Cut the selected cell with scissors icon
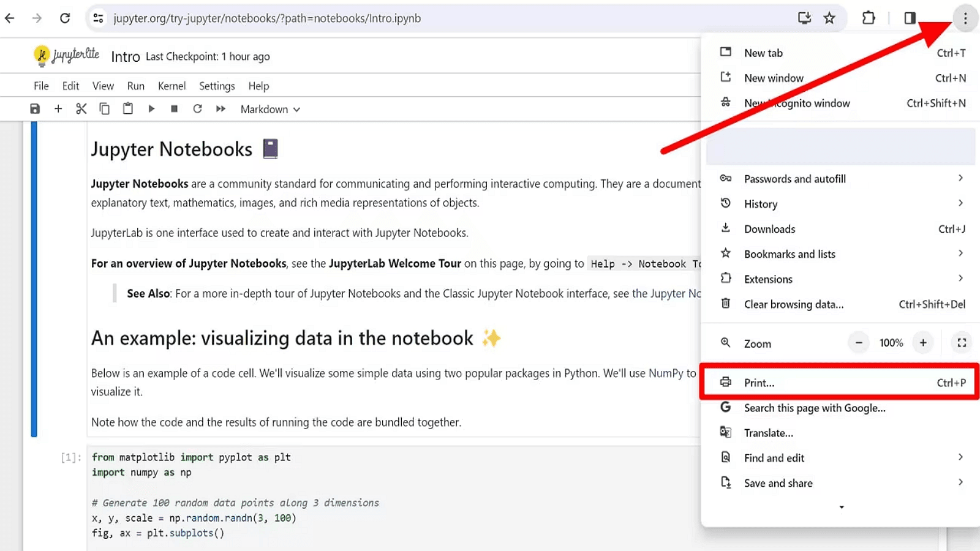This screenshot has height=551, width=980. click(81, 109)
